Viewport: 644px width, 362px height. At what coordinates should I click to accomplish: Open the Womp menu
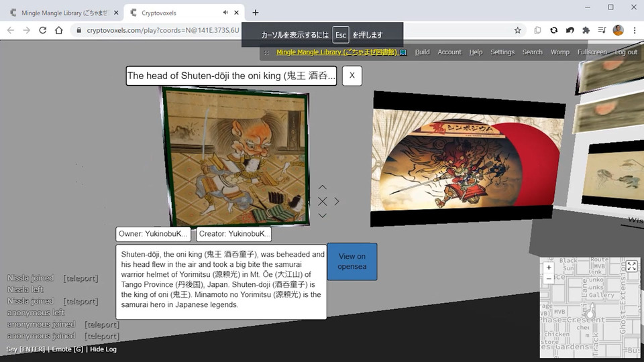[559, 52]
